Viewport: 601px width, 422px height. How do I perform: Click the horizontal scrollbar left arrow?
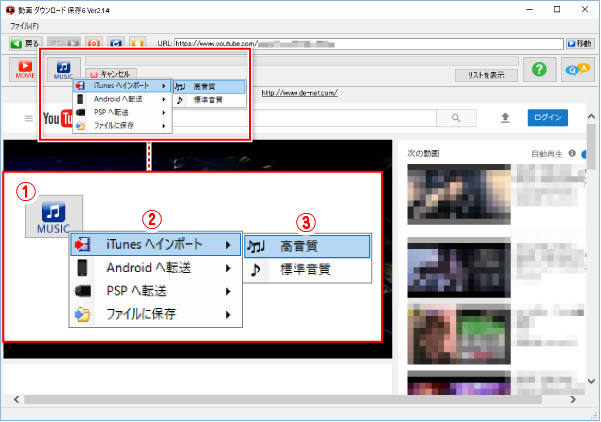click(x=16, y=399)
